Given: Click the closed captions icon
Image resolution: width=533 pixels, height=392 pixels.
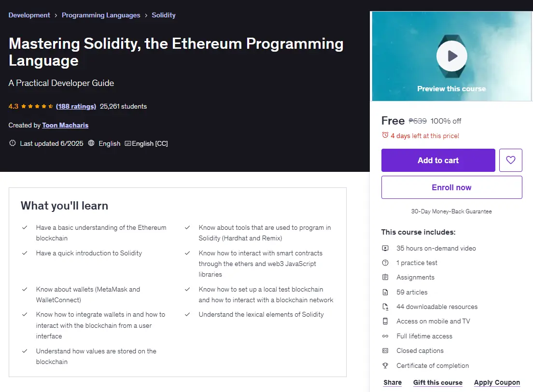Looking at the screenshot, I should [x=385, y=350].
